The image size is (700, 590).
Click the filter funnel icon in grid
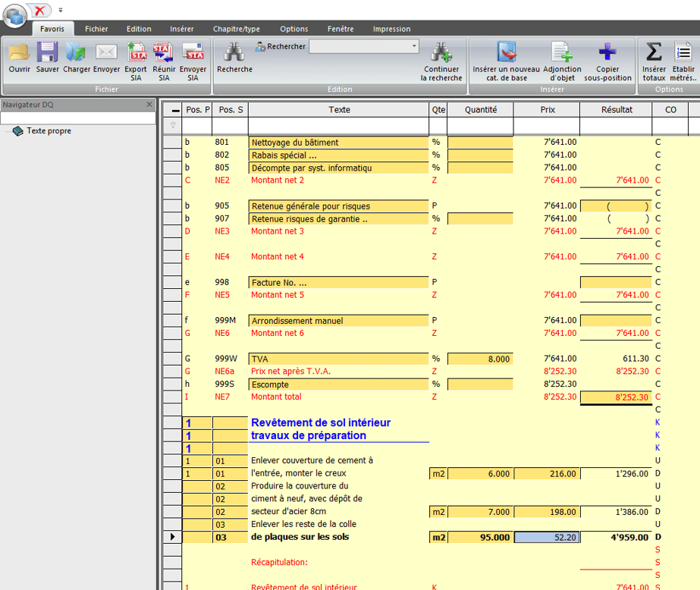173,125
